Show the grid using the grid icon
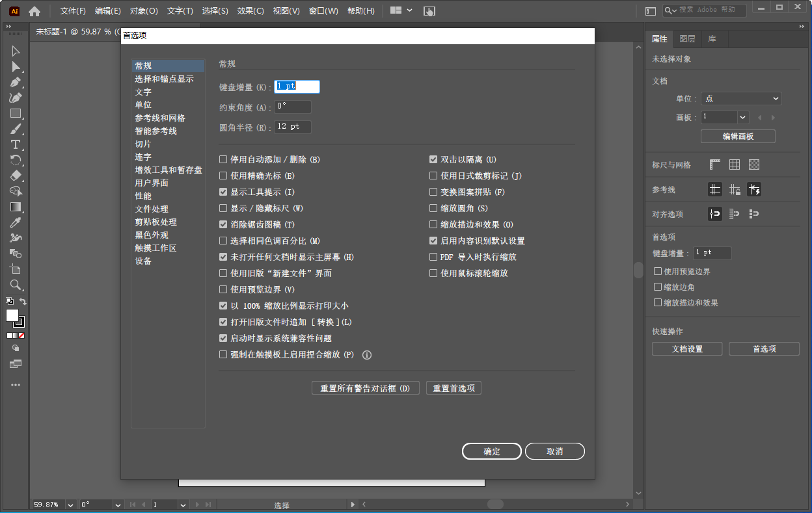The image size is (812, 513). pos(734,164)
